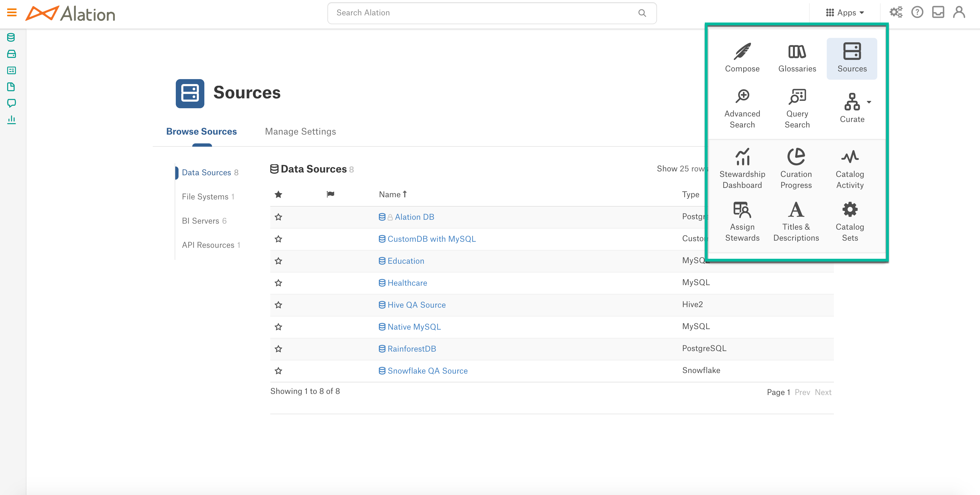Open the inbox tray icon
980x495 pixels.
point(938,12)
